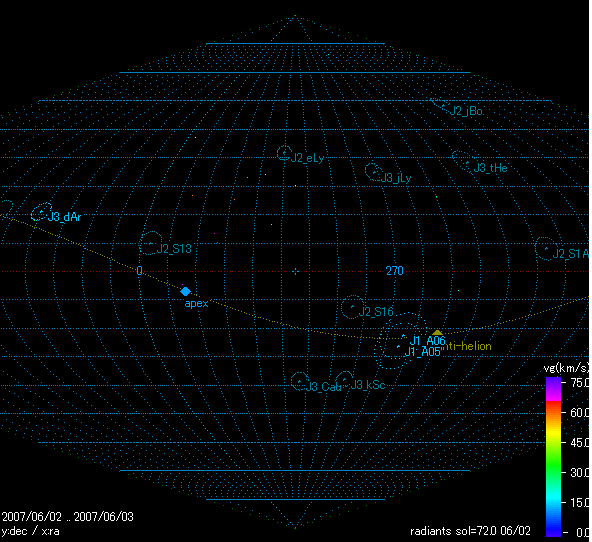Click the 75.0 velocity scale tick label
The height and width of the screenshot is (542, 592).
[580, 382]
